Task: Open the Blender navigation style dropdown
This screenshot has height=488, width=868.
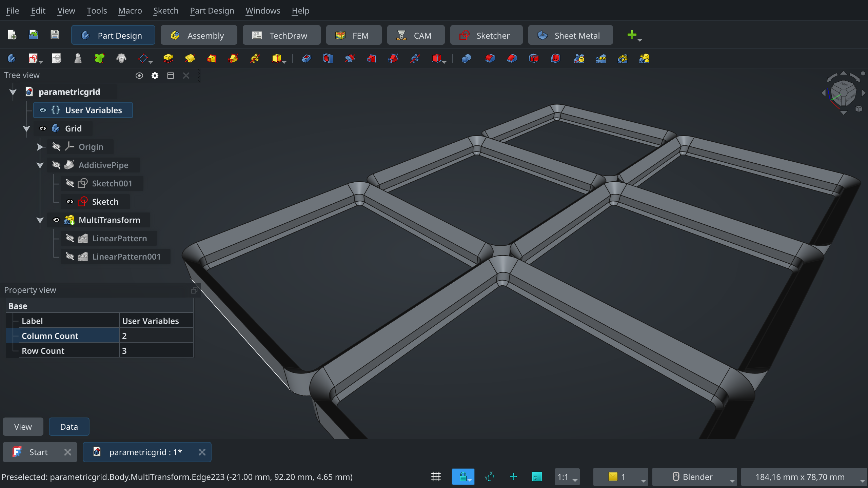Action: 694,477
